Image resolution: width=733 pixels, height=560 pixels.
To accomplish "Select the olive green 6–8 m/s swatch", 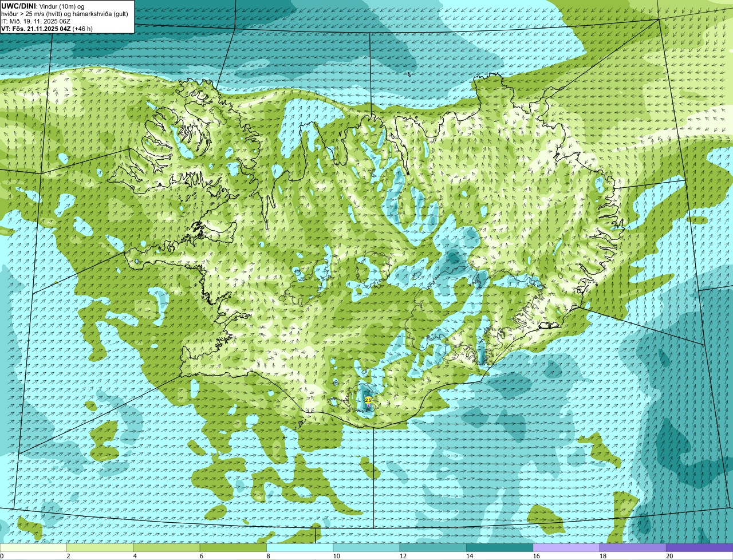I will 234,548.
